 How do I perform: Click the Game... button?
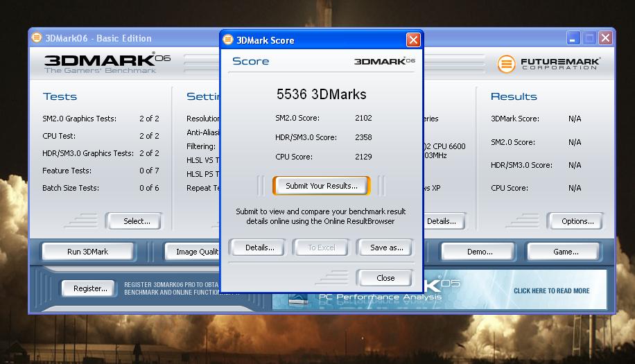click(564, 252)
